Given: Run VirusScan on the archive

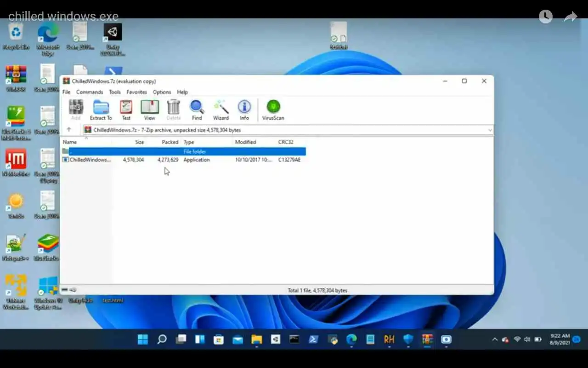Looking at the screenshot, I should [x=273, y=110].
